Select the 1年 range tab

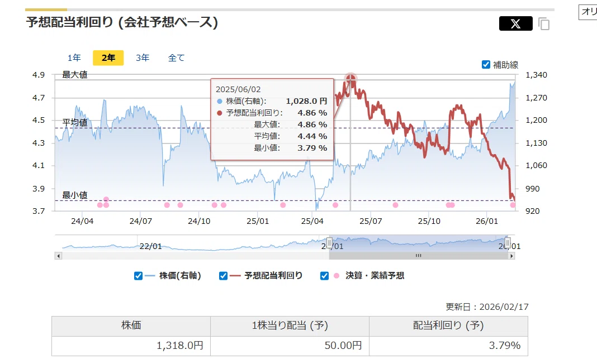tap(74, 58)
